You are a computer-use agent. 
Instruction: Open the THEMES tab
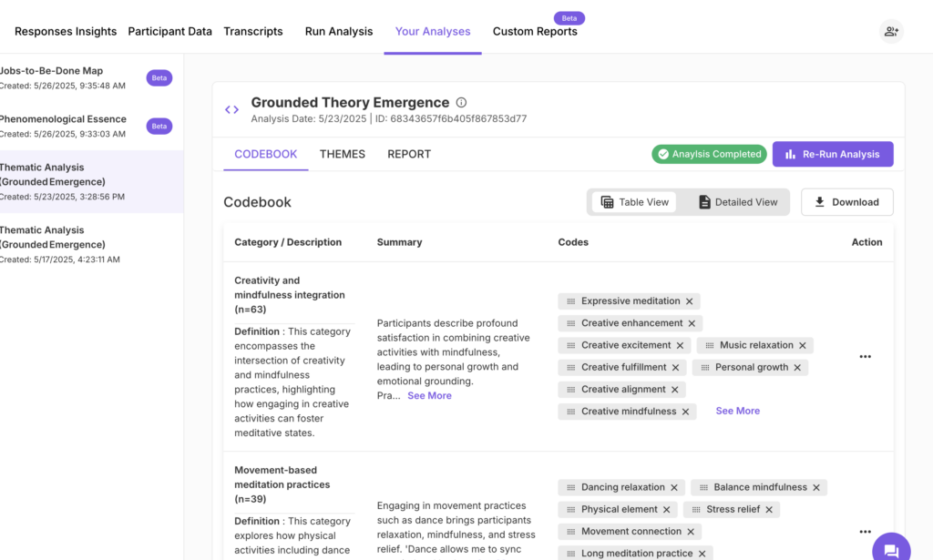pyautogui.click(x=342, y=154)
